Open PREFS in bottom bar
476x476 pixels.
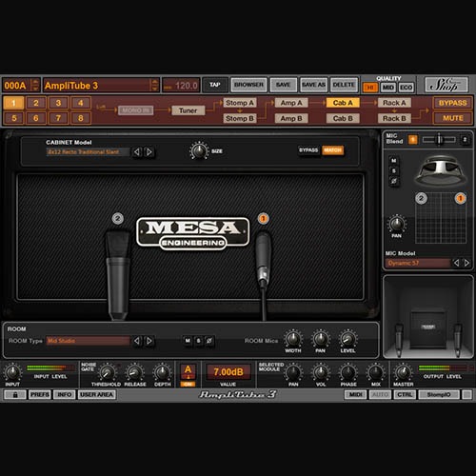pyautogui.click(x=40, y=394)
